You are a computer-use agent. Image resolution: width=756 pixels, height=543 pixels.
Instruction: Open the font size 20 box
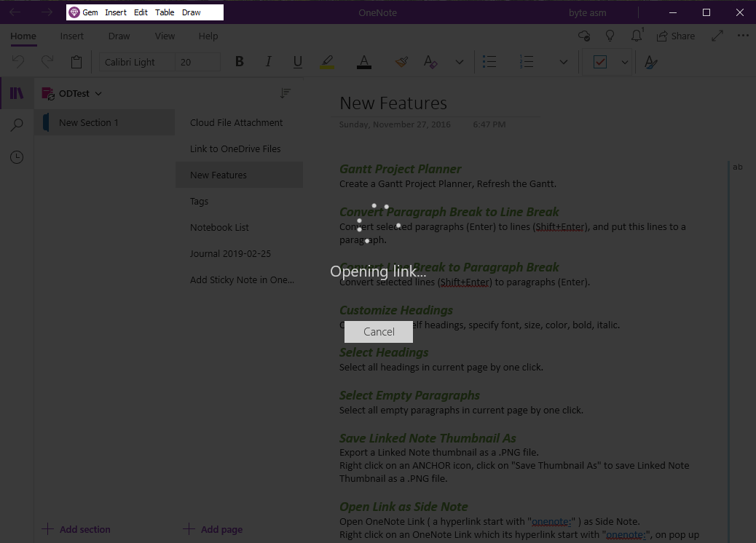(x=198, y=62)
